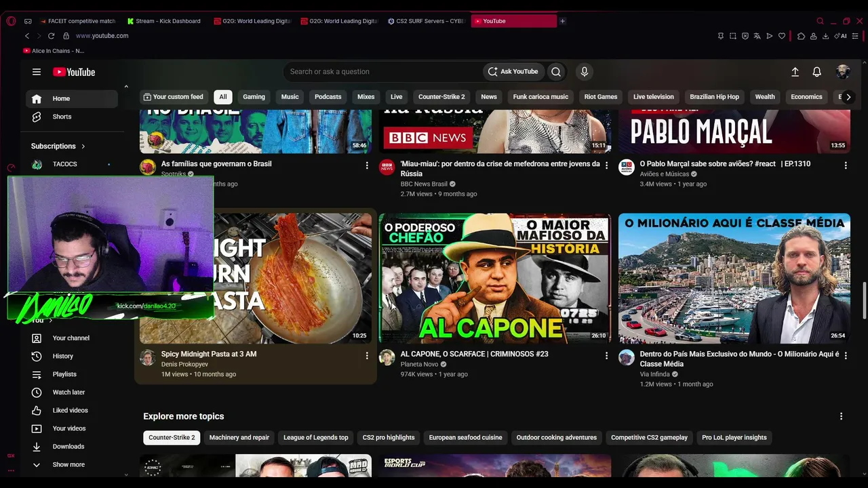Screen dimensions: 868x488
Task: Open History in sidebar
Action: point(72,357)
